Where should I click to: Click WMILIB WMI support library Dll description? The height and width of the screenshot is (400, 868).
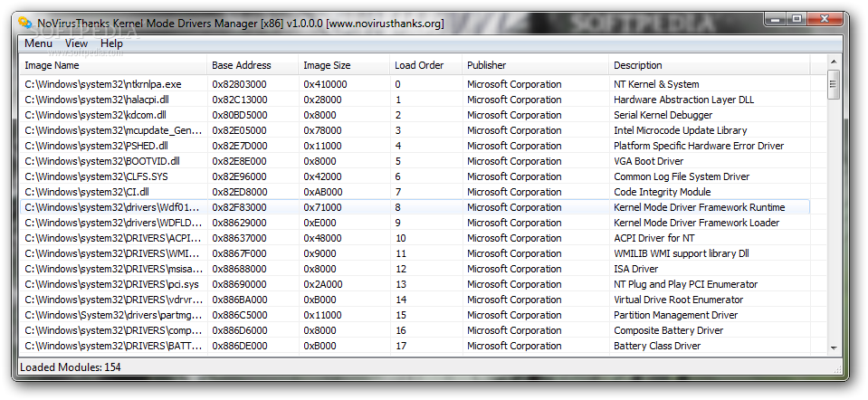(682, 253)
